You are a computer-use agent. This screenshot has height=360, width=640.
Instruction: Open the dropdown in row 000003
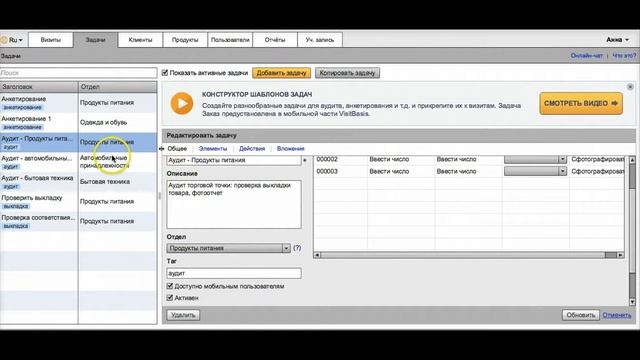[535, 171]
